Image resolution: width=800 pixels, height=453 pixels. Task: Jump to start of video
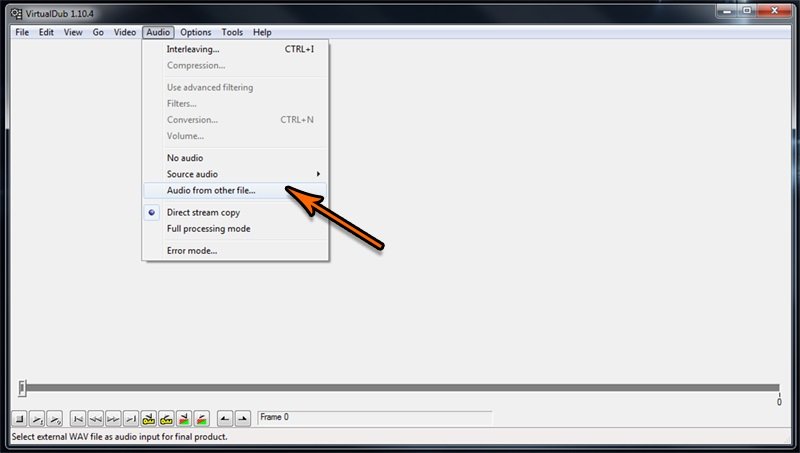(x=78, y=418)
